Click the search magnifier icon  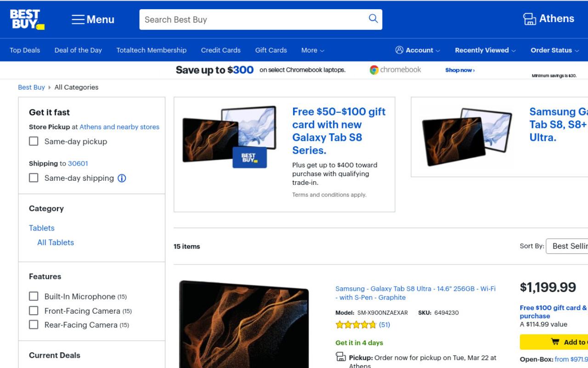tap(373, 19)
